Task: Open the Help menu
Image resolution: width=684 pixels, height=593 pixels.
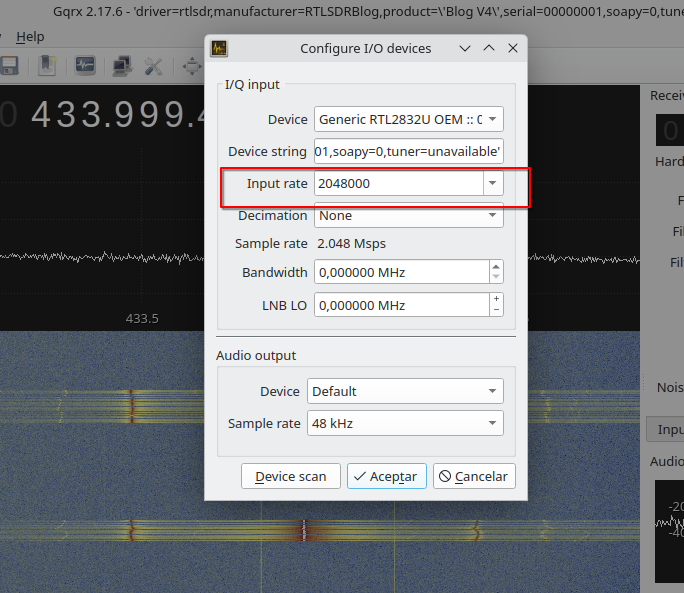Action: 31,36
